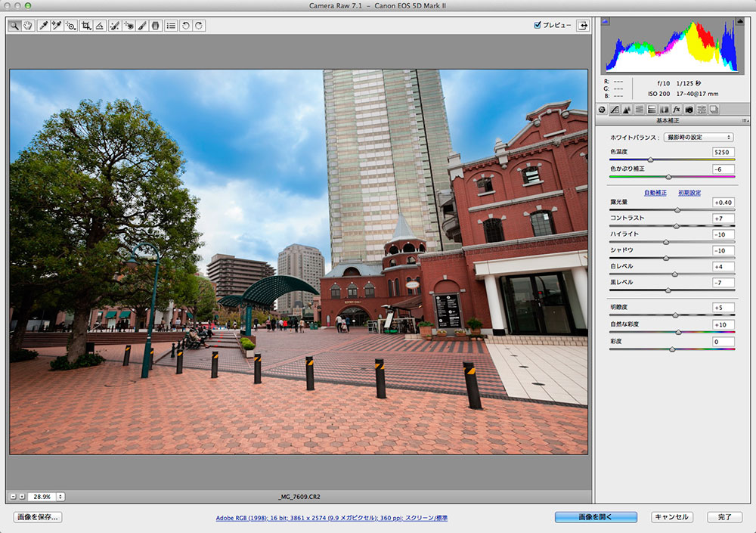
Task: Select the Hand tool
Action: pyautogui.click(x=27, y=26)
